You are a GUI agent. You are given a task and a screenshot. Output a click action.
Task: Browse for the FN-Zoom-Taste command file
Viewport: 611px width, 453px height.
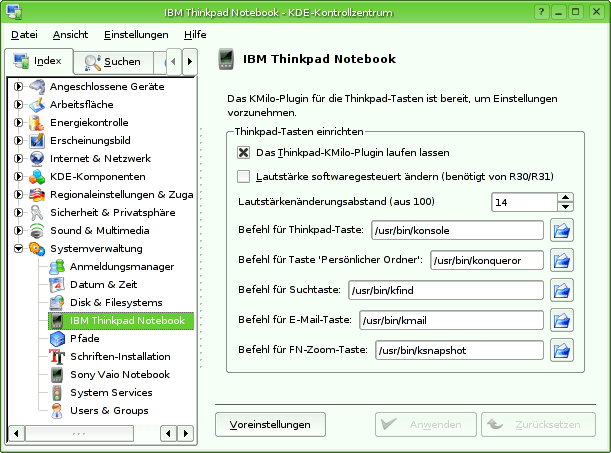tap(562, 350)
